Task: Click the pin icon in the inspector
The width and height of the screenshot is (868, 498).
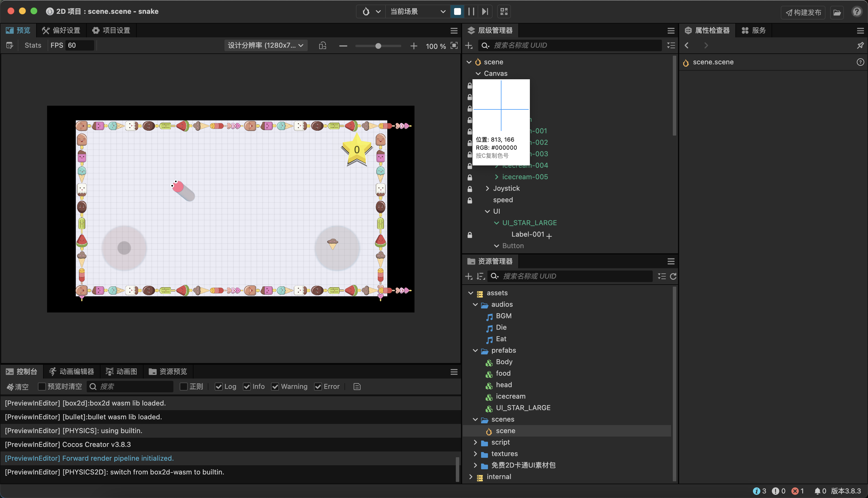Action: tap(860, 45)
